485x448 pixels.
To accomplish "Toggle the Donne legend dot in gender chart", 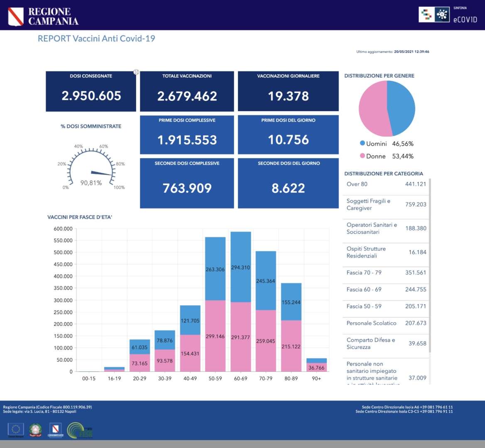I will [x=363, y=156].
